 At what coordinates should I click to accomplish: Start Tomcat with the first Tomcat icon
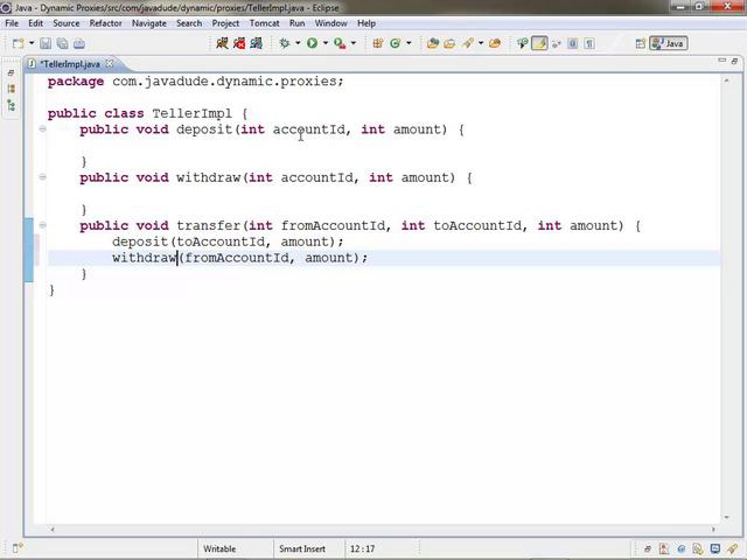(222, 43)
